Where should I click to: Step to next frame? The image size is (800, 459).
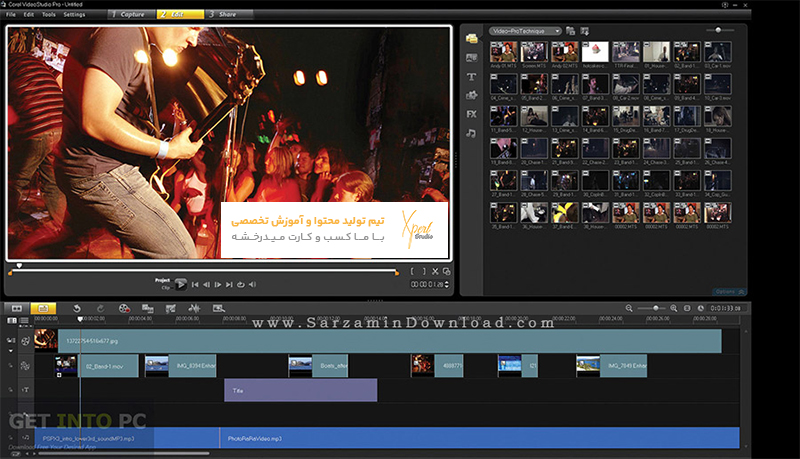[218, 285]
